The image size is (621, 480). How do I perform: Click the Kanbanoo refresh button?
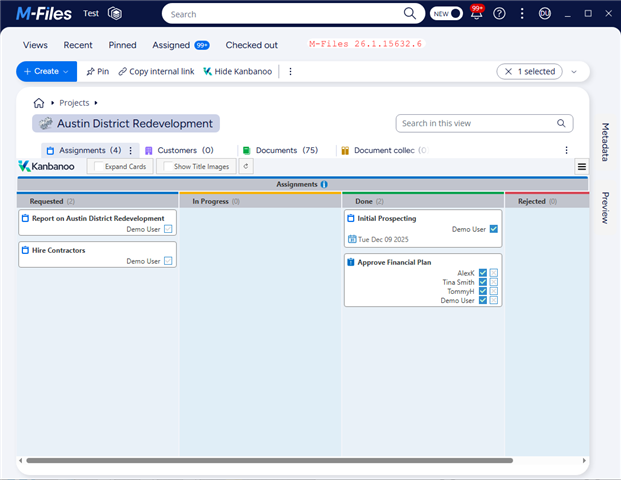click(x=246, y=166)
